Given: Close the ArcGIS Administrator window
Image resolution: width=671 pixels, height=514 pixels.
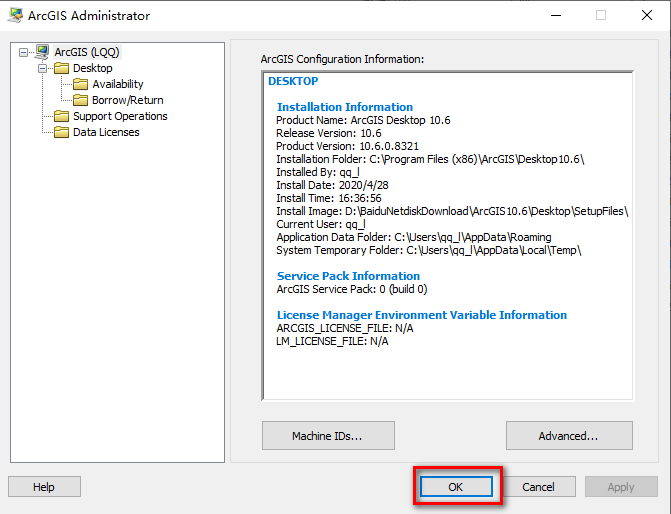Looking at the screenshot, I should (x=647, y=15).
